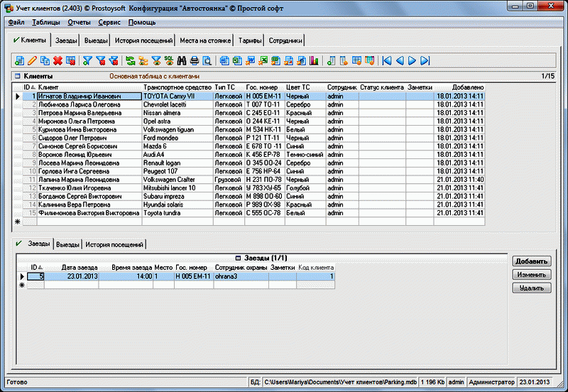Click the Parking.mdb database path in status bar
The image size is (568, 392).
(x=340, y=382)
